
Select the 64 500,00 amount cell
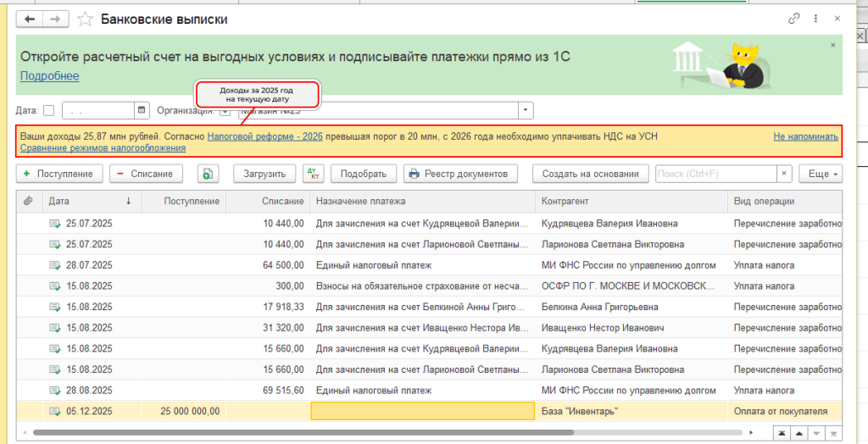click(x=268, y=265)
